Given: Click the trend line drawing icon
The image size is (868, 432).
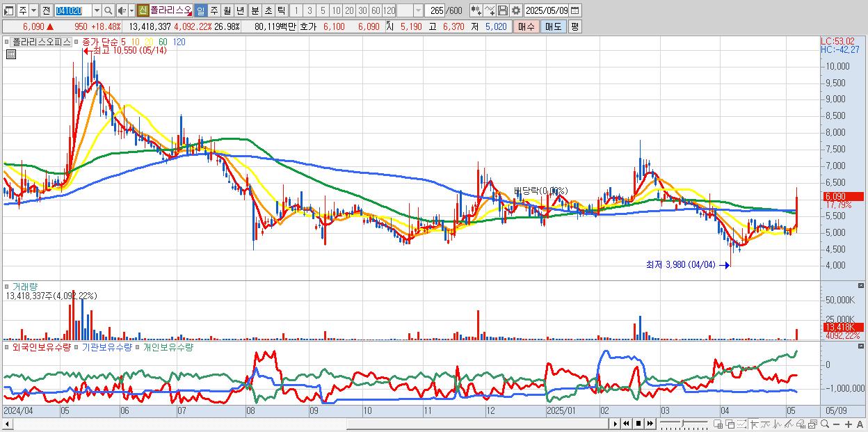Looking at the screenshot, I should 766,424.
